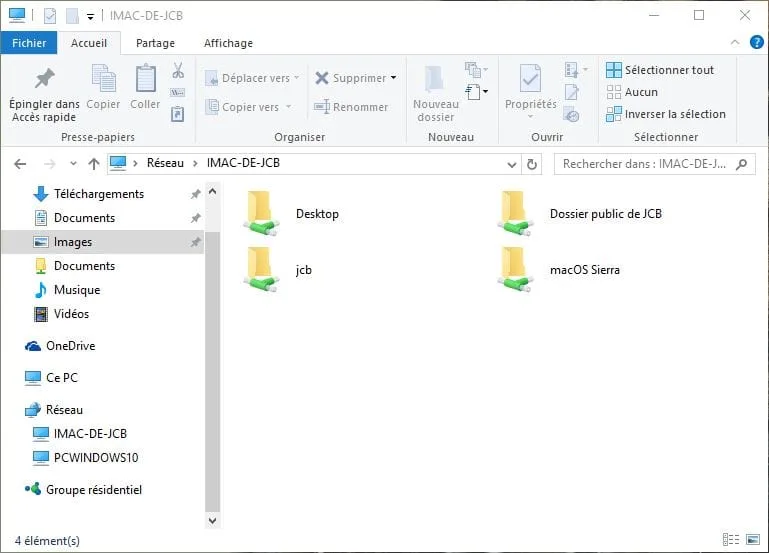769x553 pixels.
Task: Open the Fichier menu tab
Action: (29, 43)
